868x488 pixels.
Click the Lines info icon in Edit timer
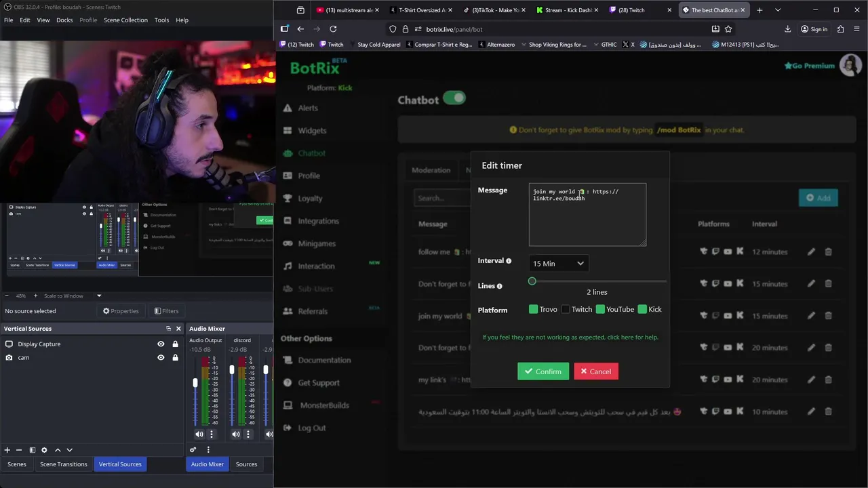[x=500, y=286]
